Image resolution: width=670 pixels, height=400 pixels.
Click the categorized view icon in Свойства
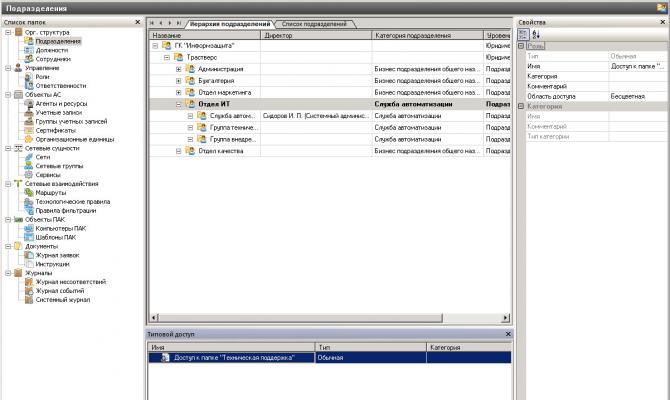(x=523, y=35)
